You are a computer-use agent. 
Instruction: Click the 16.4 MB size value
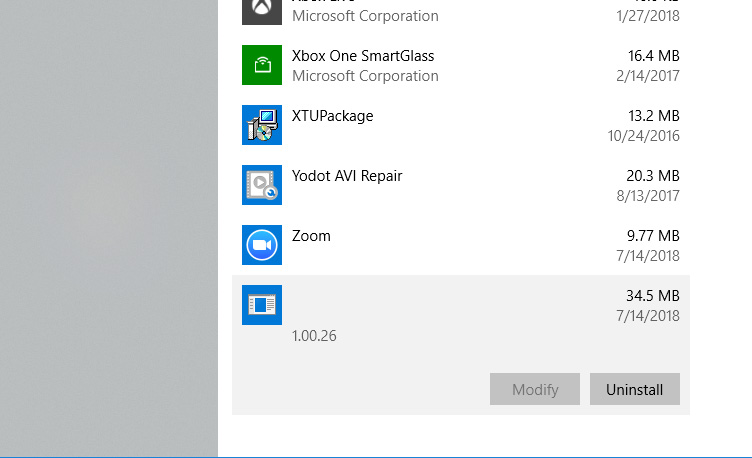point(654,56)
